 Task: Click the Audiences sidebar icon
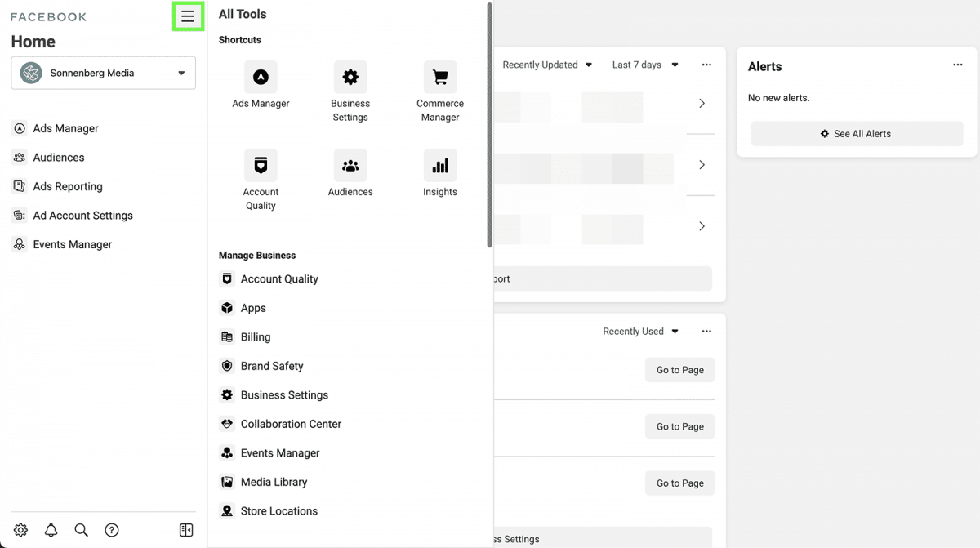click(x=20, y=158)
